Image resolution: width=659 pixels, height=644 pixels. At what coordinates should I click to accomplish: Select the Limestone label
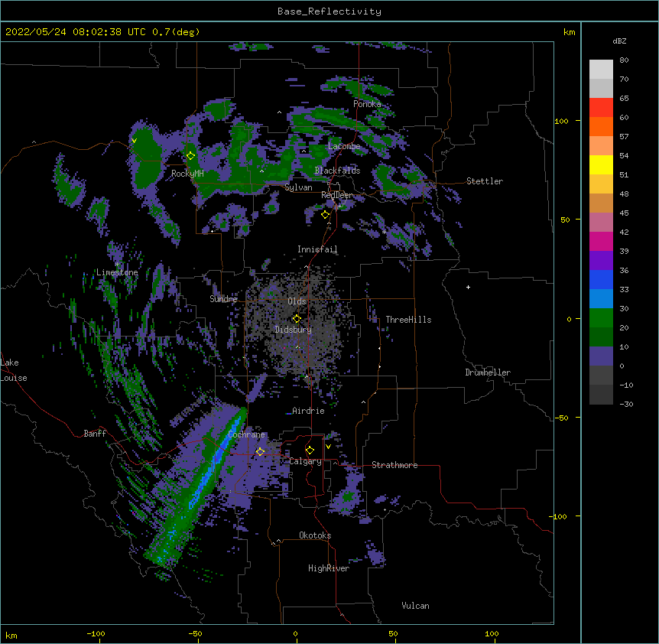click(x=117, y=272)
